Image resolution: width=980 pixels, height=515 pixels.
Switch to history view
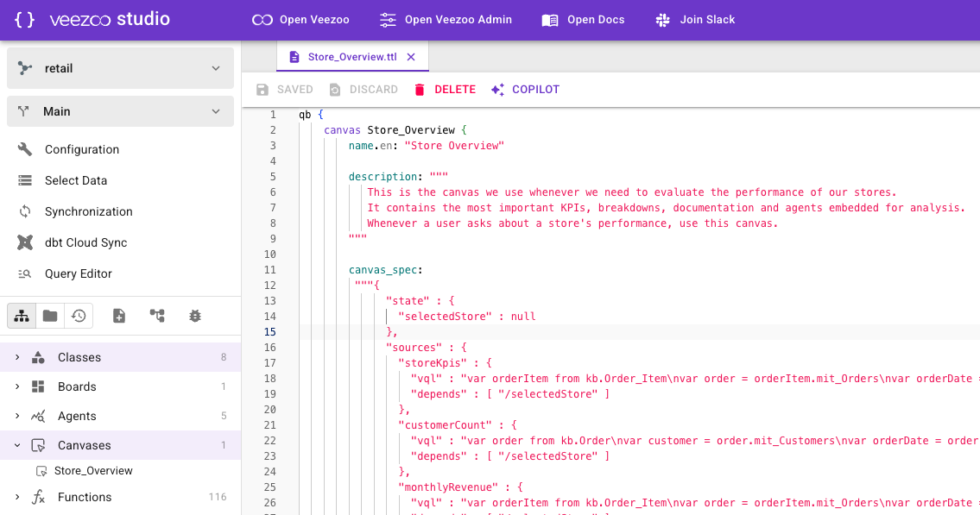click(79, 316)
